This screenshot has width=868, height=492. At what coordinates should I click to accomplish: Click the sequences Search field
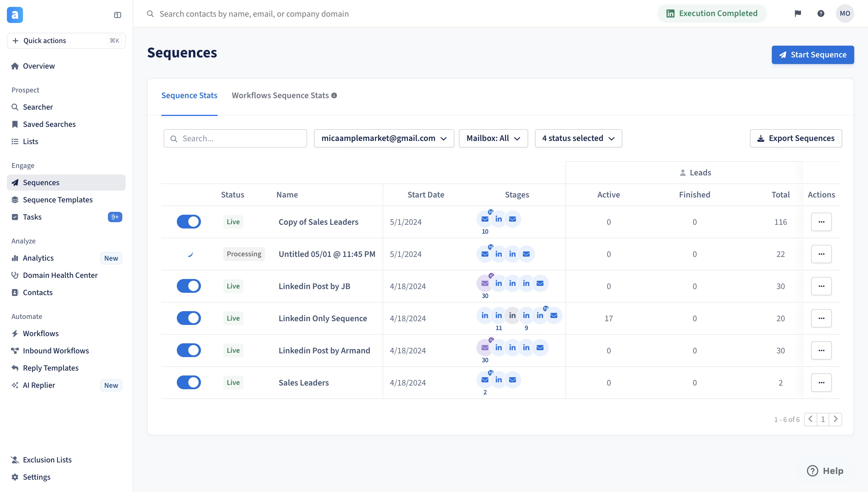click(235, 139)
